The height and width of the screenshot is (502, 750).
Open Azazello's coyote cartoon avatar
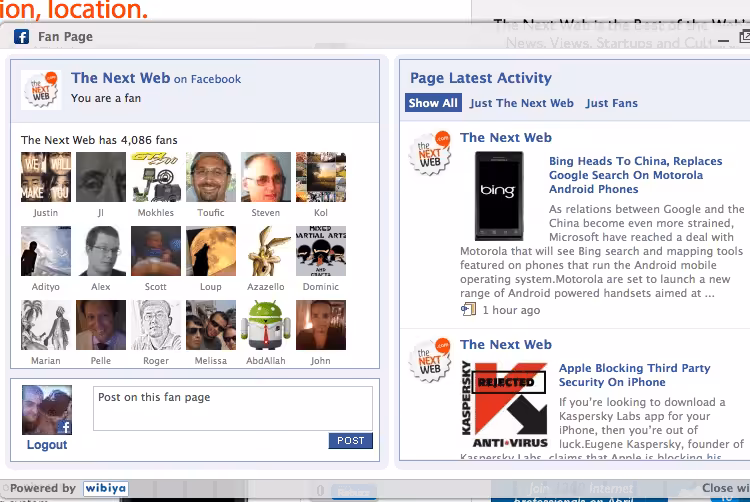tap(266, 251)
